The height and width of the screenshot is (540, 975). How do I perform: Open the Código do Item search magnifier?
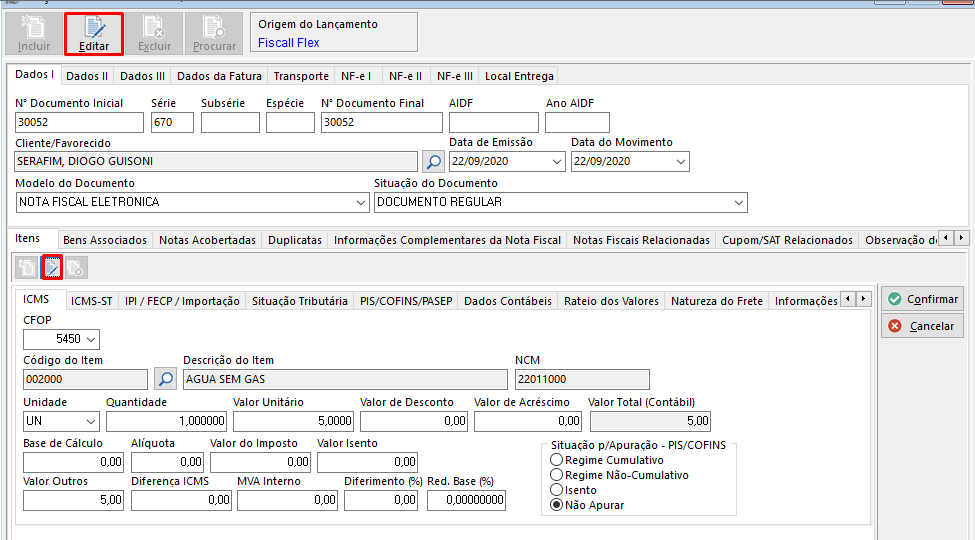[165, 379]
